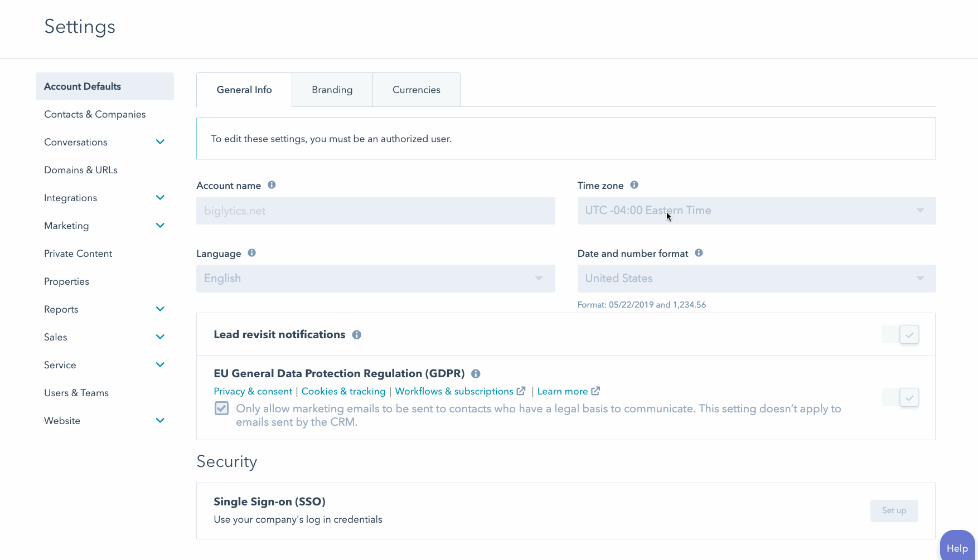Screen dimensions: 978x560
Task: Click the Date and number format info icon
Action: point(699,253)
